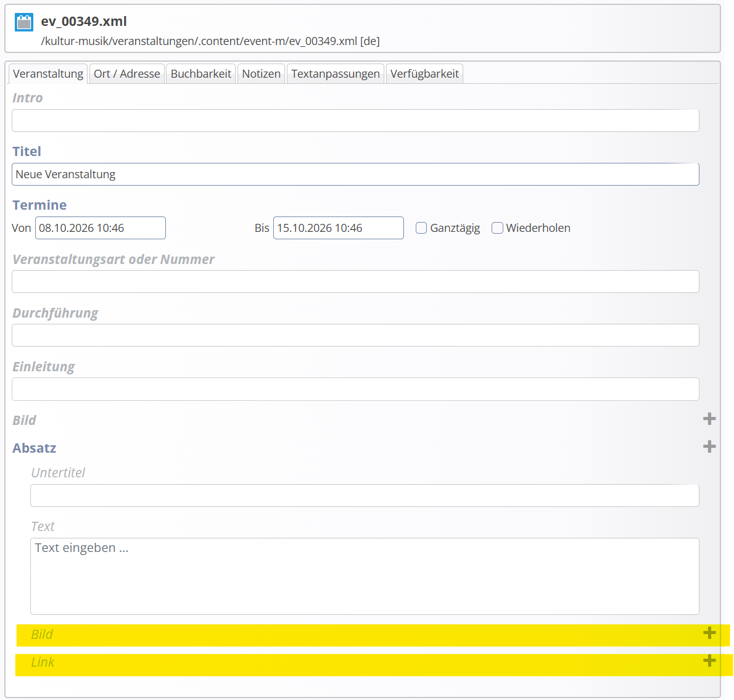Focus the Veranstaltungsart oder Nummer field
The image size is (734, 700).
click(355, 282)
